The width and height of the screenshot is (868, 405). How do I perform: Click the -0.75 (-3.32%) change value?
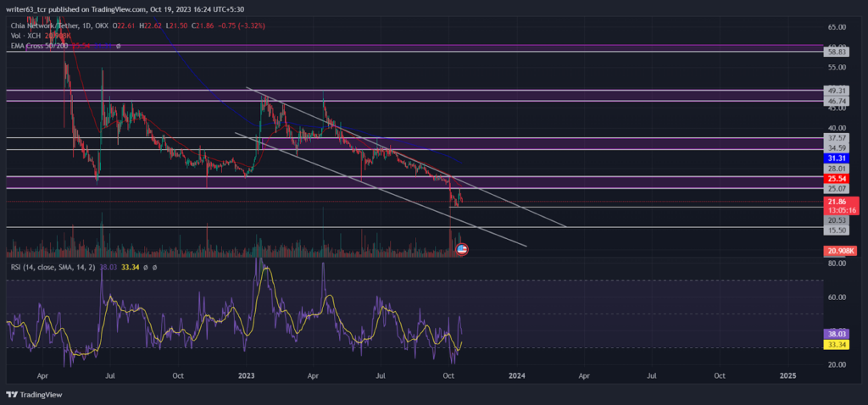tap(241, 25)
